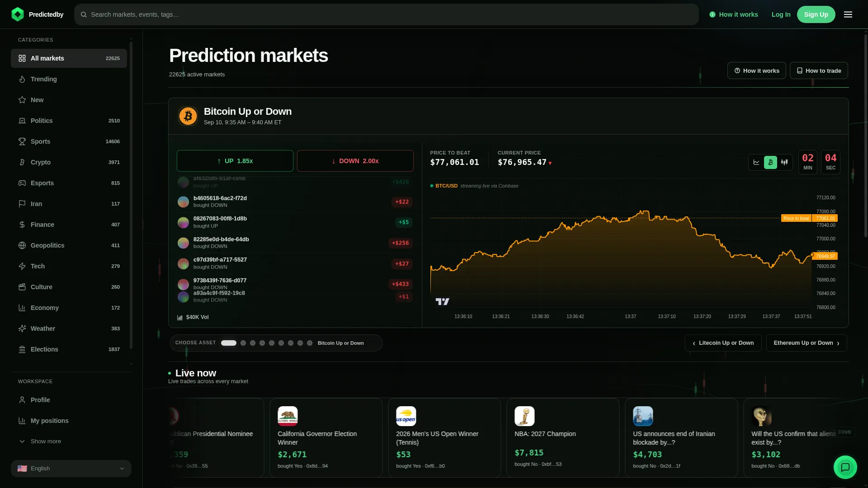Click the NBA trophy thumbnail
The width and height of the screenshot is (868, 488).
tap(524, 416)
